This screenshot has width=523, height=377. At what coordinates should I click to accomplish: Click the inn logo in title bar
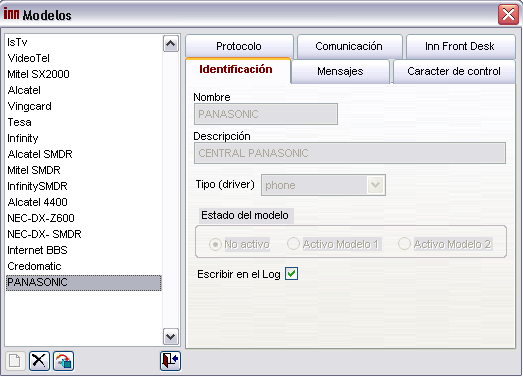(12, 14)
